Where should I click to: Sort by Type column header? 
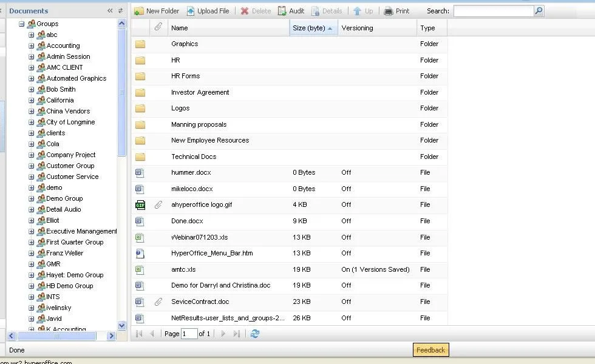pos(432,28)
